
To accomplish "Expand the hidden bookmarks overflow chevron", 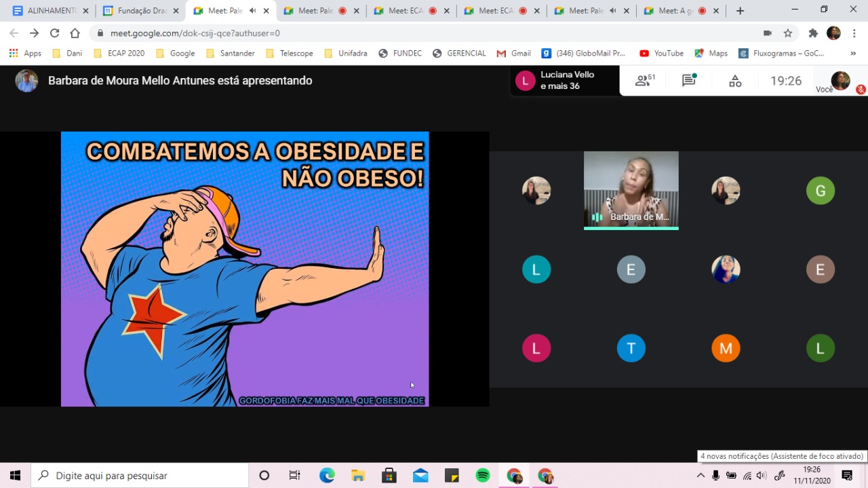I will tap(853, 53).
